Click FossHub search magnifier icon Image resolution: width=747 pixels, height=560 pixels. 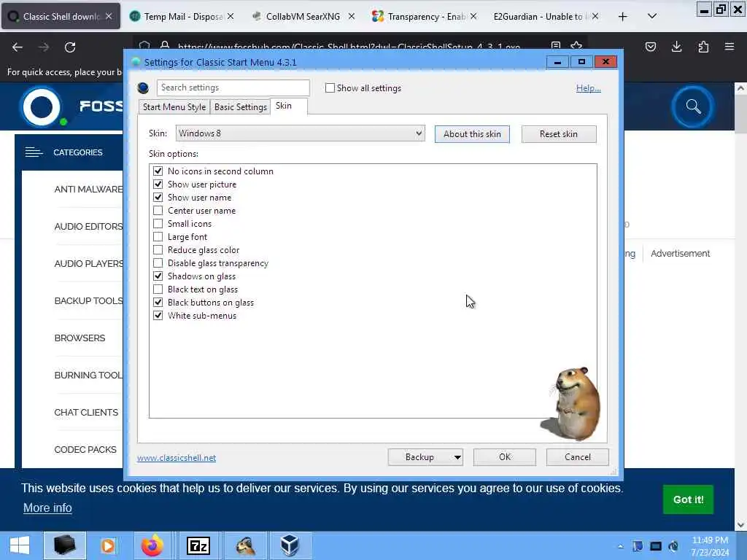[693, 106]
